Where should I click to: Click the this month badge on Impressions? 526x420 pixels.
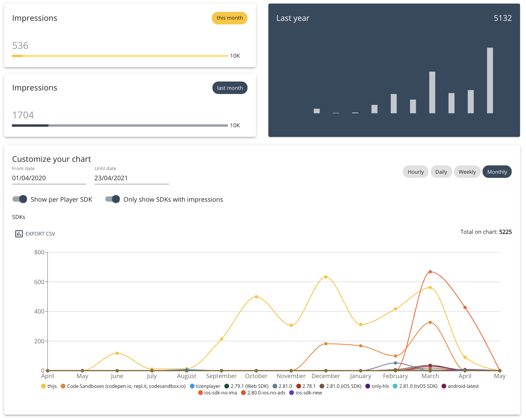pos(229,18)
